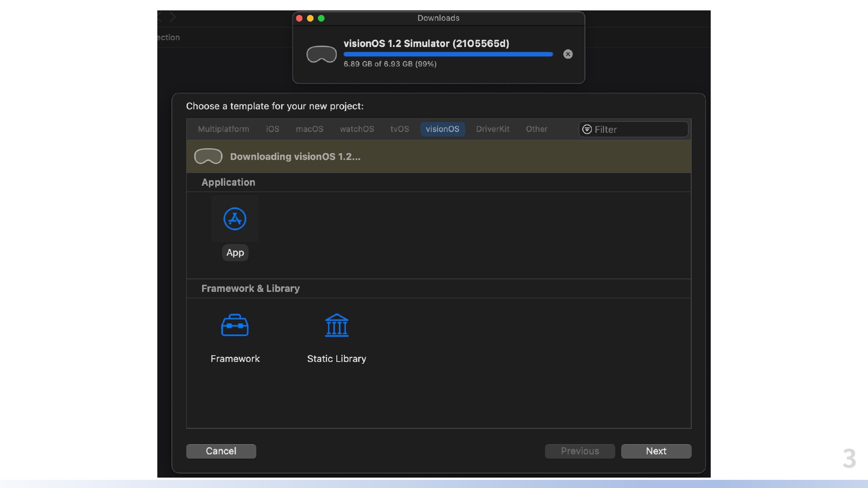Click the download progress bar
This screenshot has width=868, height=488.
(x=448, y=54)
